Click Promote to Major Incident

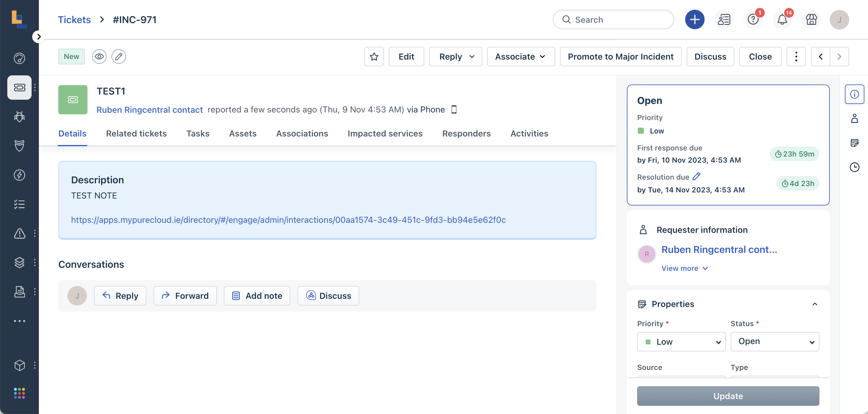coord(620,56)
